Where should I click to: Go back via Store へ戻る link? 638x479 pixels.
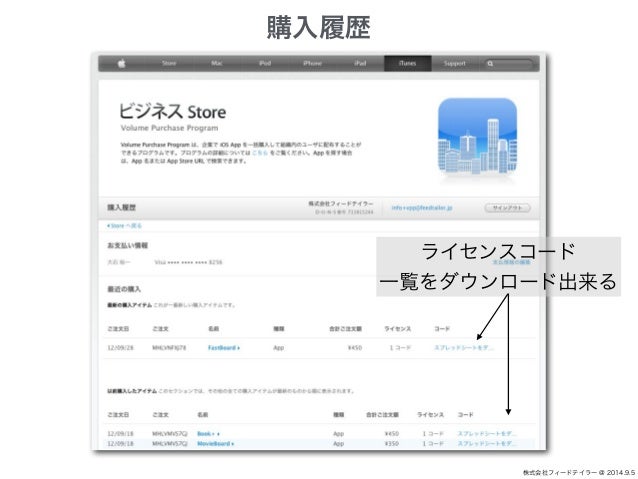125,226
